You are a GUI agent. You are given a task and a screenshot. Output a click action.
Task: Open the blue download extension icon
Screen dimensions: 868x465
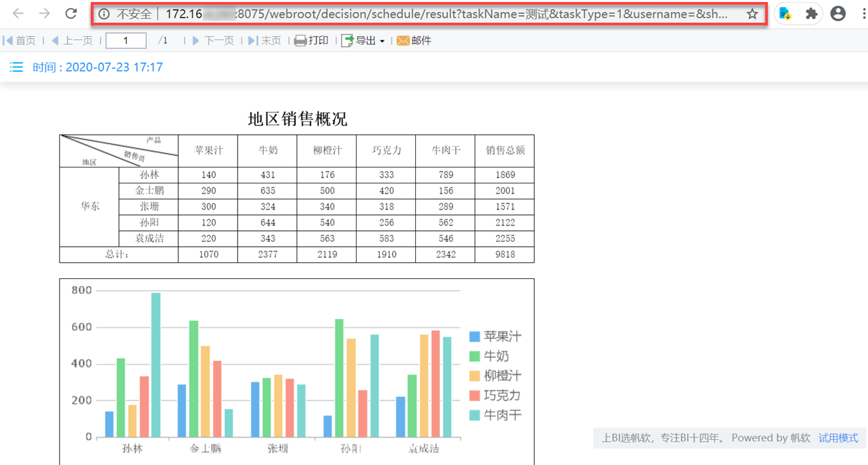click(785, 13)
